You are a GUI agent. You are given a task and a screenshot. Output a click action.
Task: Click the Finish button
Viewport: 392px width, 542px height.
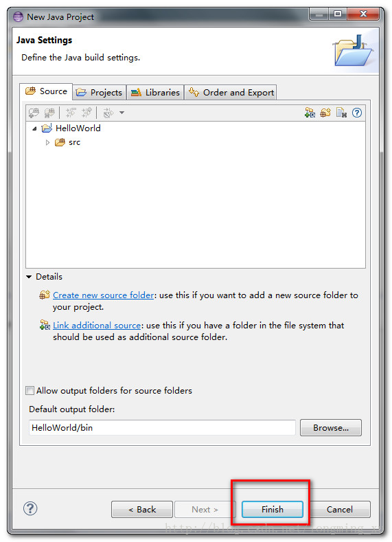273,510
